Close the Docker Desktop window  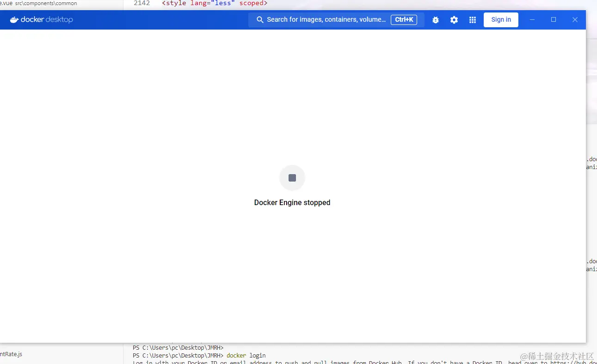(x=575, y=20)
